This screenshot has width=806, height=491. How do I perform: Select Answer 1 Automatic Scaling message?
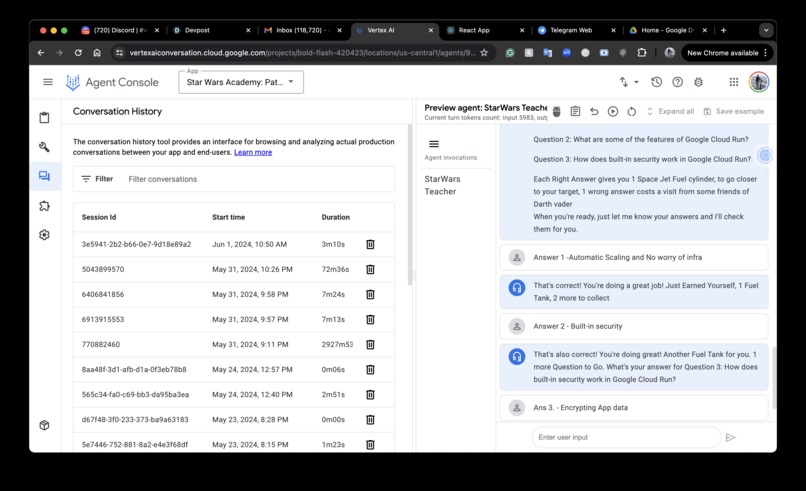tap(634, 257)
